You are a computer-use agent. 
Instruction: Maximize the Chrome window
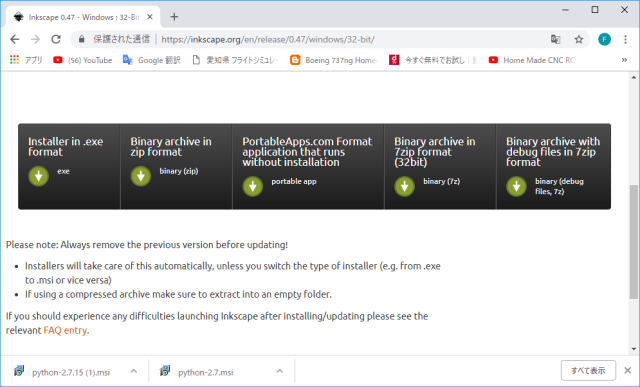(595, 10)
